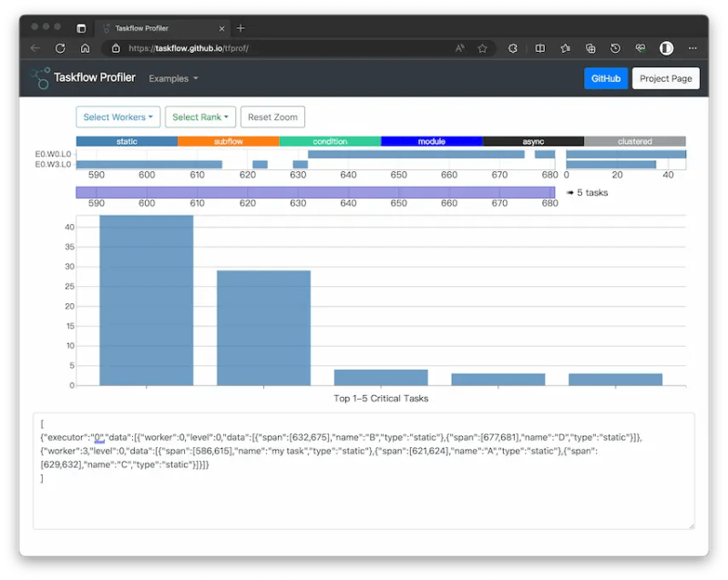
Task: Click the GitHub button
Action: click(x=605, y=78)
